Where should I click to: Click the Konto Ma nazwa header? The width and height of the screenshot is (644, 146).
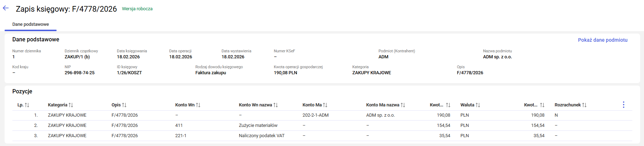[x=382, y=105]
